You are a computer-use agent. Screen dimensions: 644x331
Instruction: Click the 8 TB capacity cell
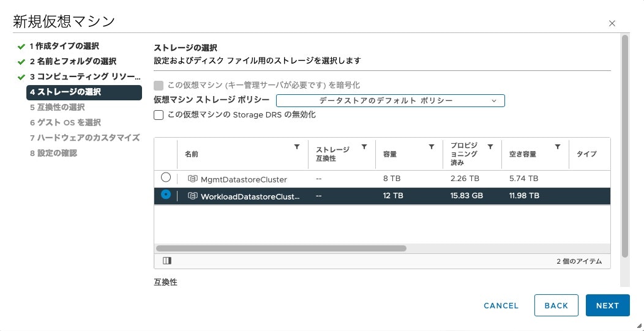391,179
